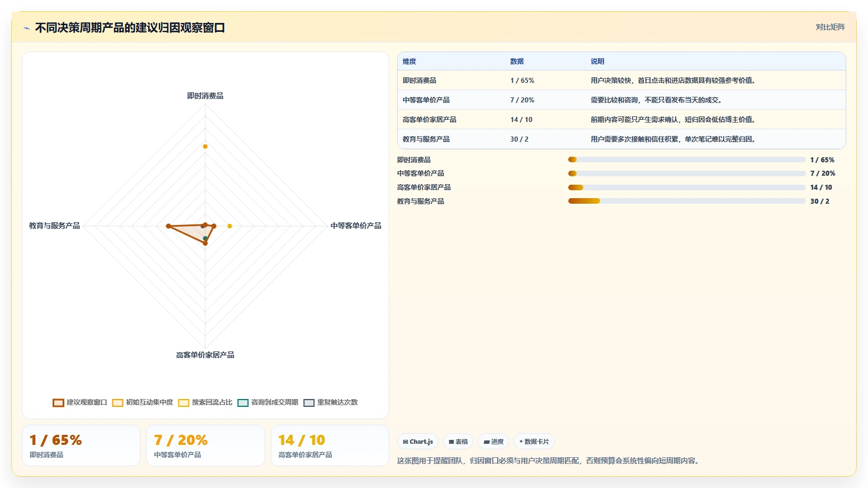Click the orange data point on top axis
The height and width of the screenshot is (488, 868).
tap(205, 147)
